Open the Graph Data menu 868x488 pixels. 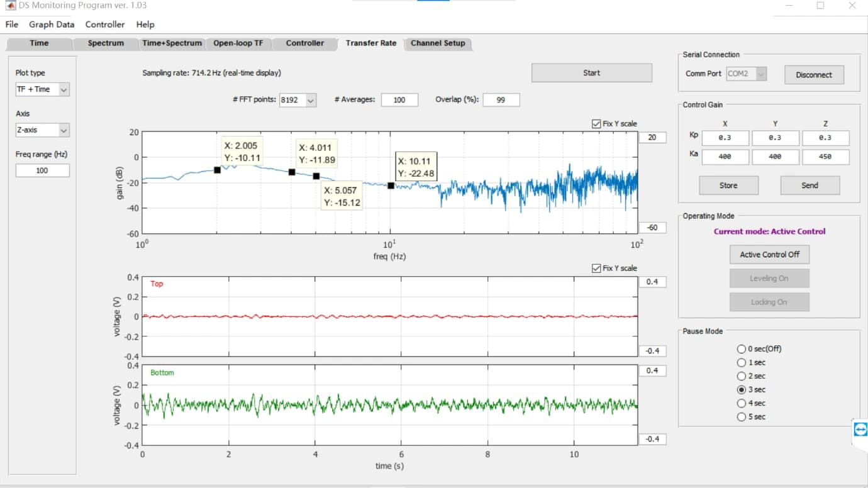click(x=52, y=25)
